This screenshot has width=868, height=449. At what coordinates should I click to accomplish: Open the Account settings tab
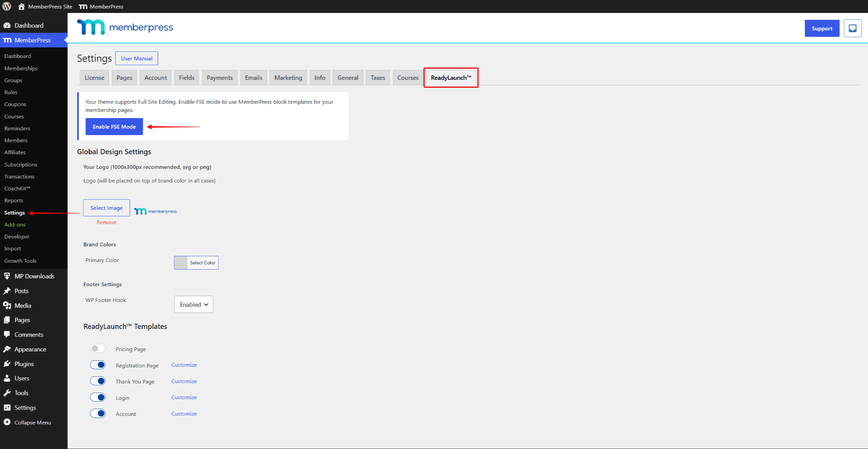point(156,78)
